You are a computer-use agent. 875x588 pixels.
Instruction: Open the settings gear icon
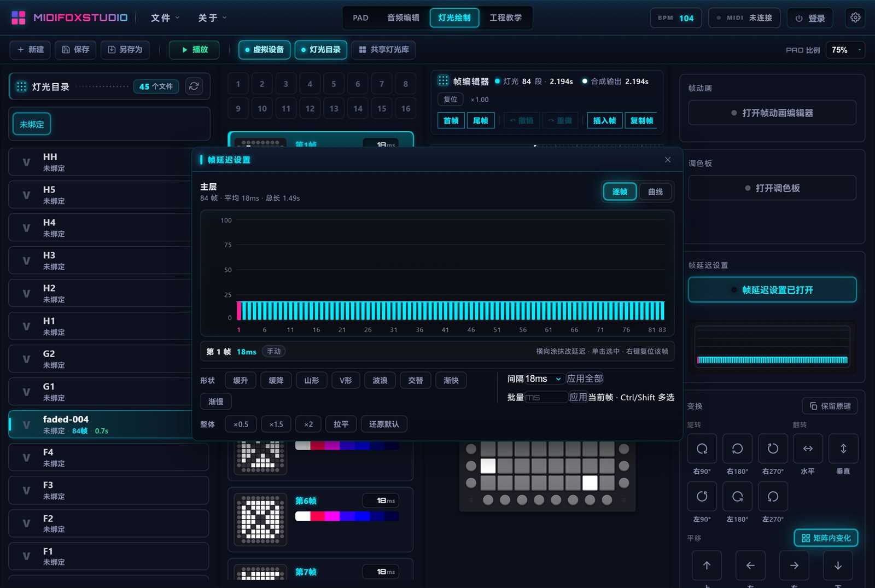click(x=855, y=18)
